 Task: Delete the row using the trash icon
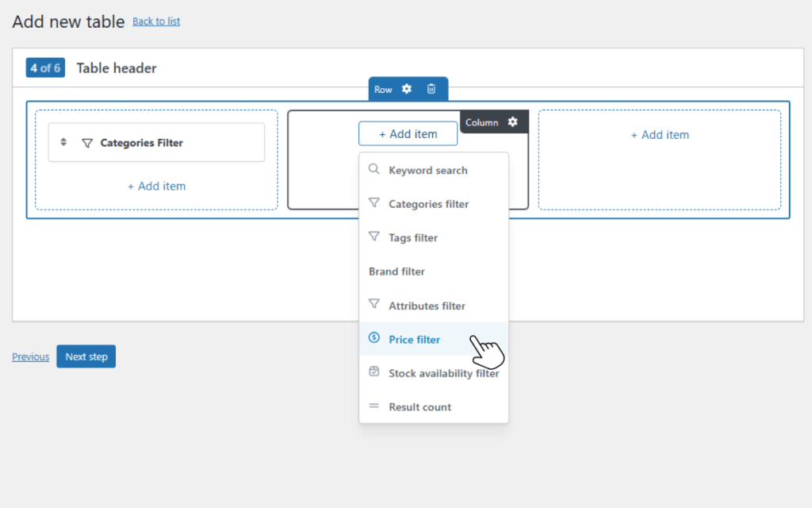click(x=431, y=89)
